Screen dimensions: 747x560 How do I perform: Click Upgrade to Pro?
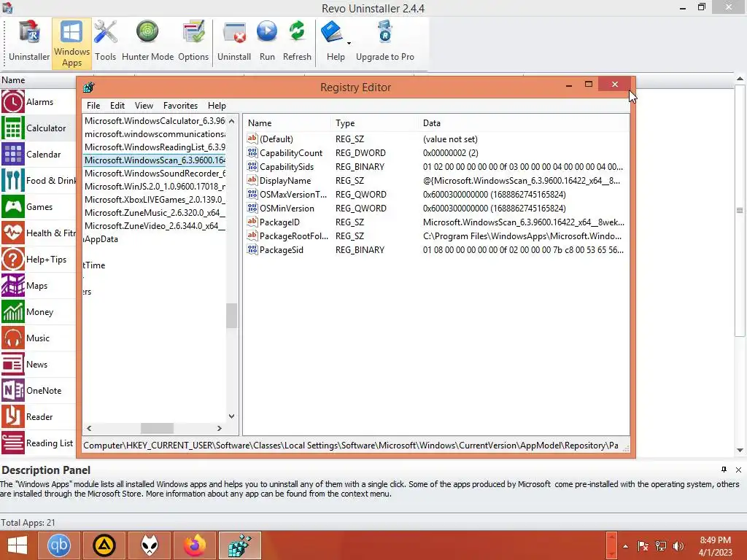click(x=385, y=43)
